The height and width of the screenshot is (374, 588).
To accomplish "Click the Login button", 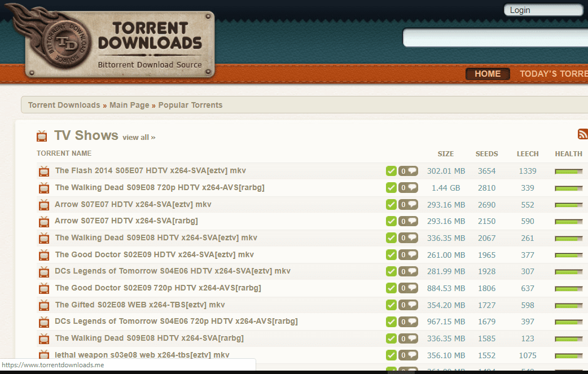I will pos(543,10).
